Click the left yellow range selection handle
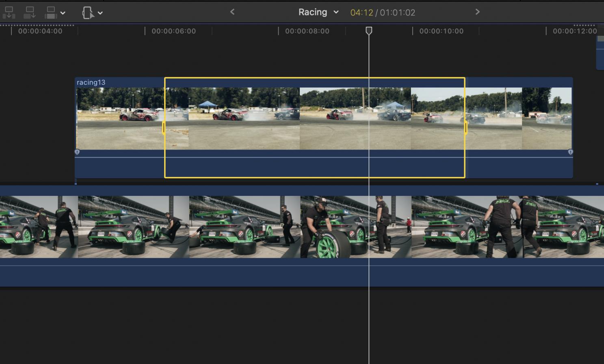 click(164, 128)
